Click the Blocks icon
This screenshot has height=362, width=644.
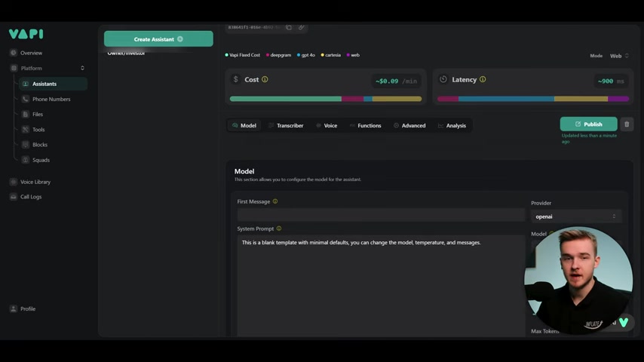point(26,145)
